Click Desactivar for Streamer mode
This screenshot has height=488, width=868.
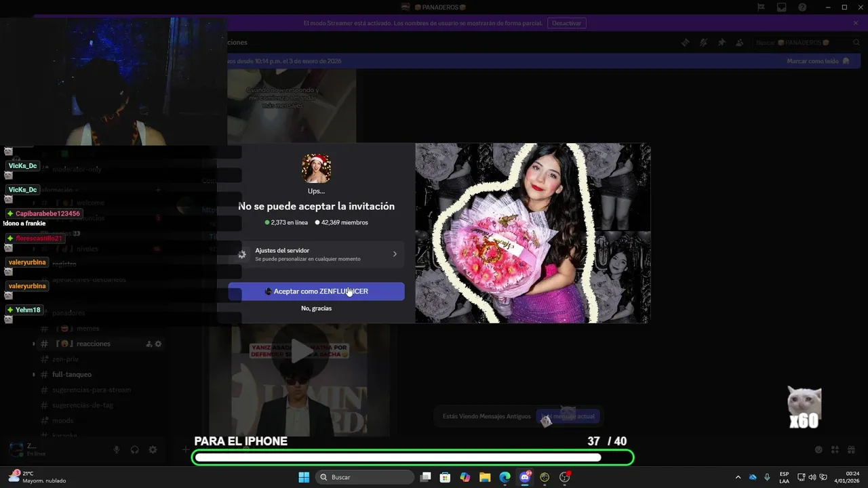pos(567,23)
